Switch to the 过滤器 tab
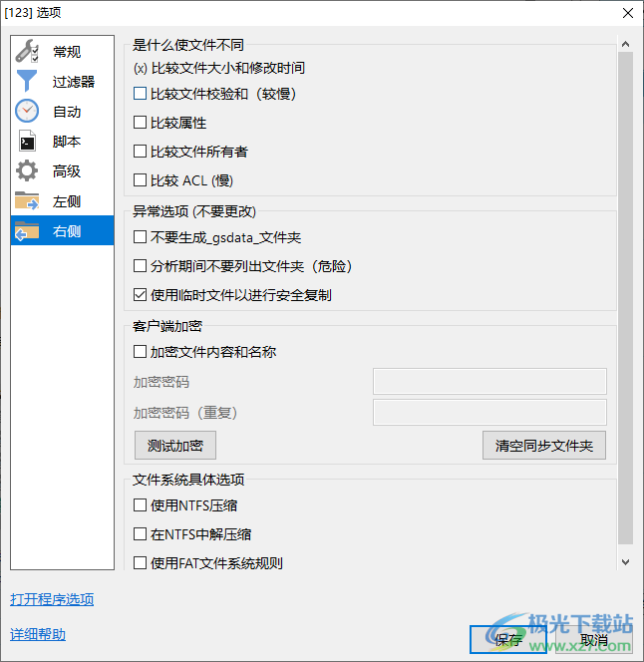Image resolution: width=644 pixels, height=662 pixels. 62,82
